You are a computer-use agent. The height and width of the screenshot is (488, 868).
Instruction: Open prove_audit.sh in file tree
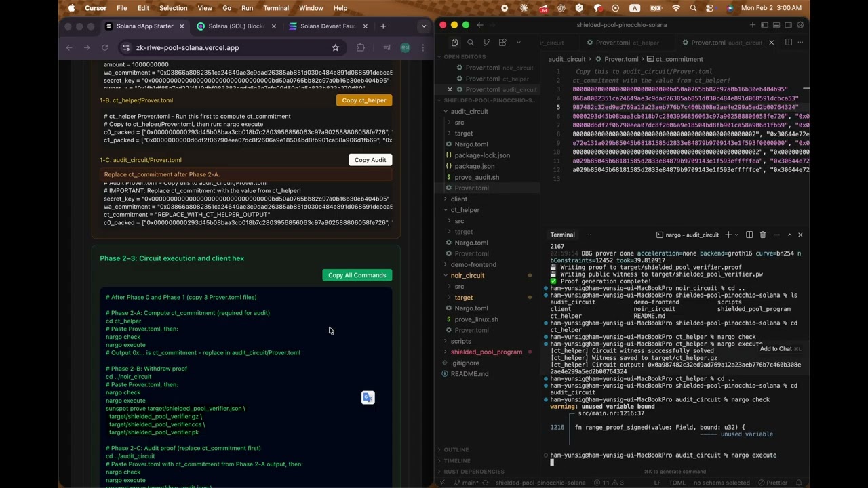pyautogui.click(x=477, y=177)
